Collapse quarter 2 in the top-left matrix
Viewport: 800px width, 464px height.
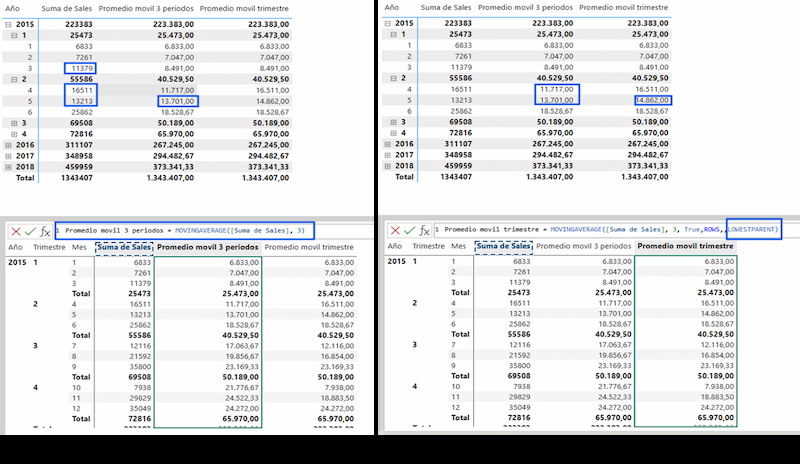pyautogui.click(x=15, y=77)
